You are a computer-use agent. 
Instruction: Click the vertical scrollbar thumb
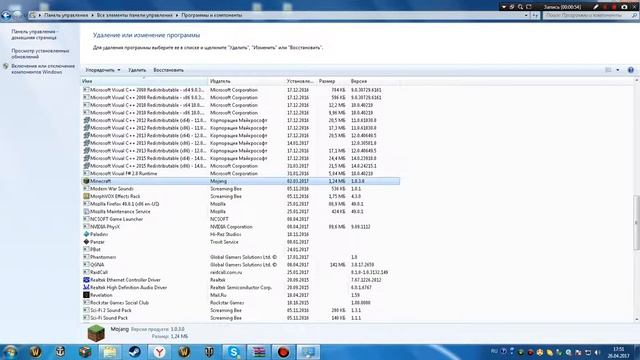(x=636, y=223)
